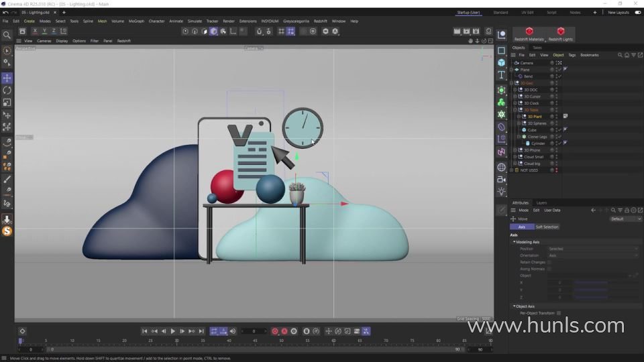Screen dimensions: 644x362
Task: Click the Light object icon in side palette
Action: (x=501, y=192)
